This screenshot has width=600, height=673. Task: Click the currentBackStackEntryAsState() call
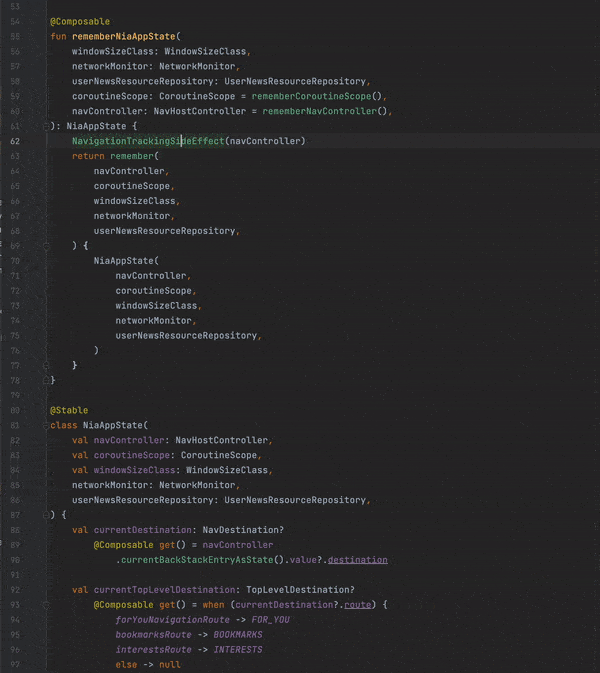pyautogui.click(x=202, y=560)
